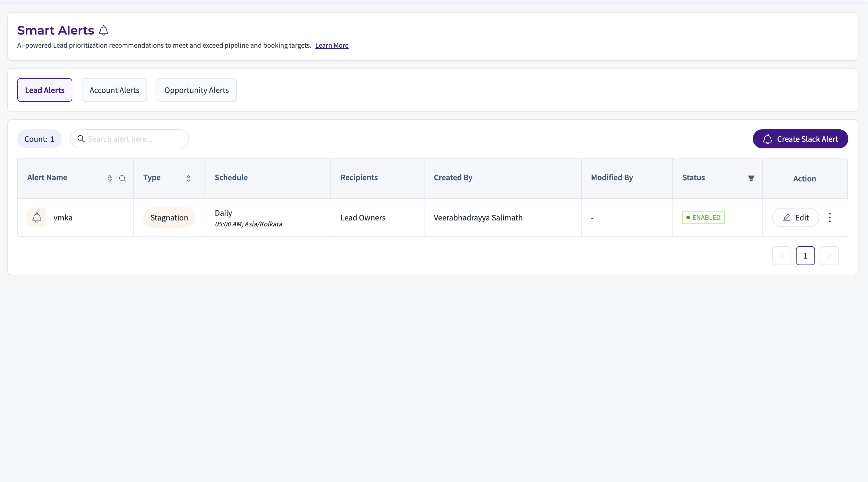Go to next page arrow

pos(829,256)
